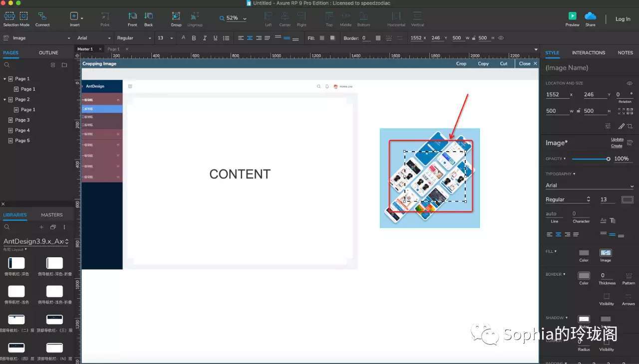The height and width of the screenshot is (364, 639).
Task: Click the add folder icon in Pages
Action: (64, 65)
